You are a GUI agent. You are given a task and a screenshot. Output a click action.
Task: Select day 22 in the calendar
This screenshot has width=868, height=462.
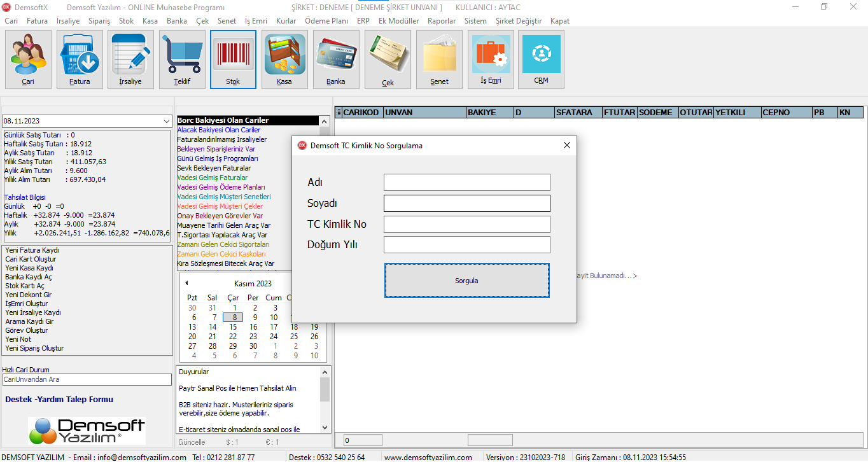pyautogui.click(x=233, y=337)
